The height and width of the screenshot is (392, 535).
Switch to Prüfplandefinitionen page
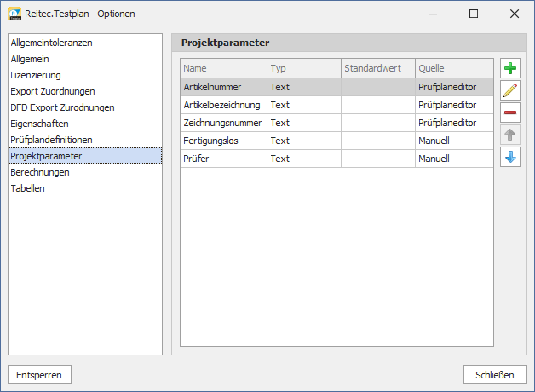(52, 140)
